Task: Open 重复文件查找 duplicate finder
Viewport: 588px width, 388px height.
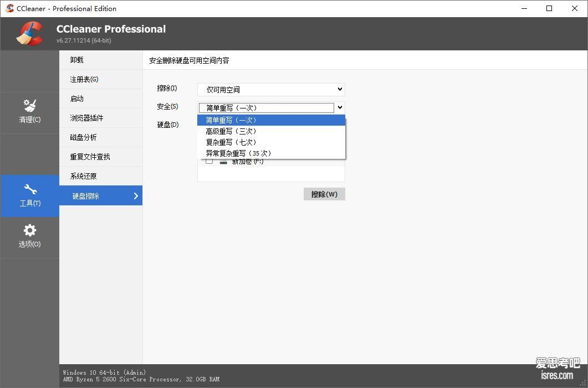Action: coord(101,157)
